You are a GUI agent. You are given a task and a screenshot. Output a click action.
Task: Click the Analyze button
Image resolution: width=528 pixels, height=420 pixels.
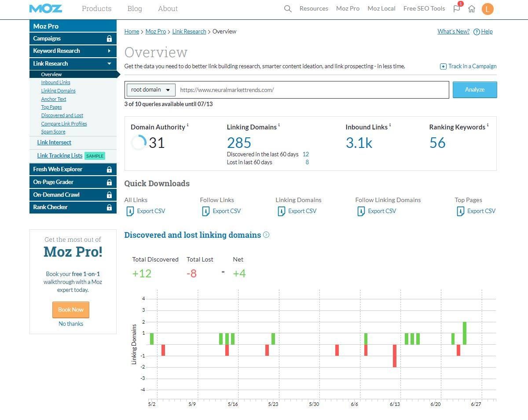point(475,90)
